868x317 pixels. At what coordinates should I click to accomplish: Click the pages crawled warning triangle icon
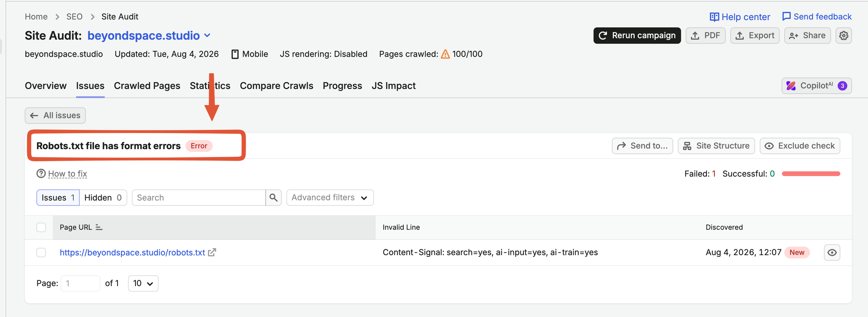pos(445,54)
